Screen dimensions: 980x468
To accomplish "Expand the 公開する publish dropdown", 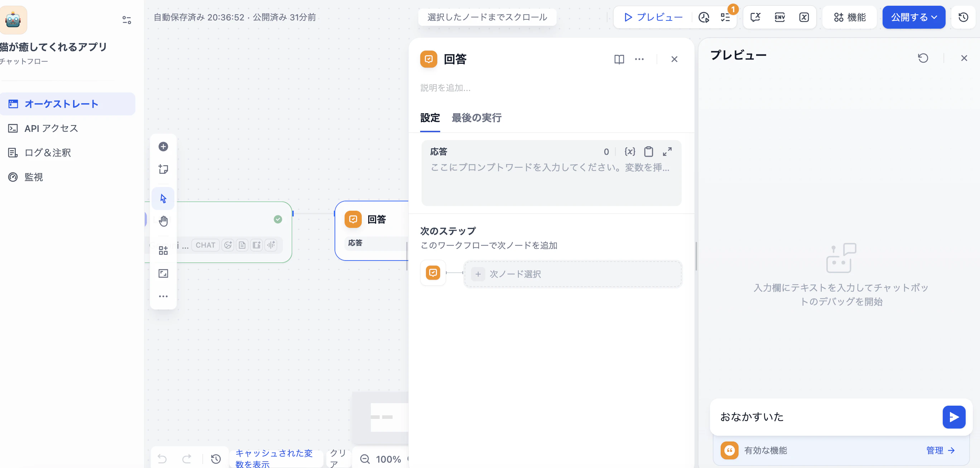I will coord(914,17).
